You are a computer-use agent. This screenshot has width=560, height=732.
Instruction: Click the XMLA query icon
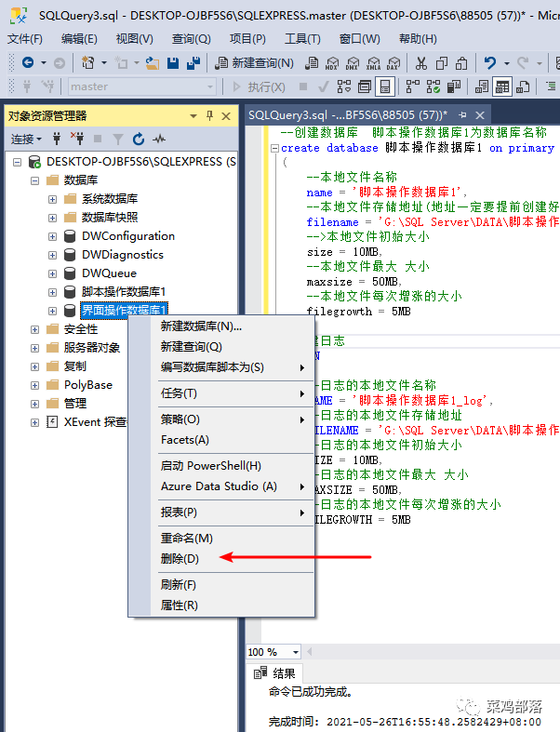click(x=373, y=63)
